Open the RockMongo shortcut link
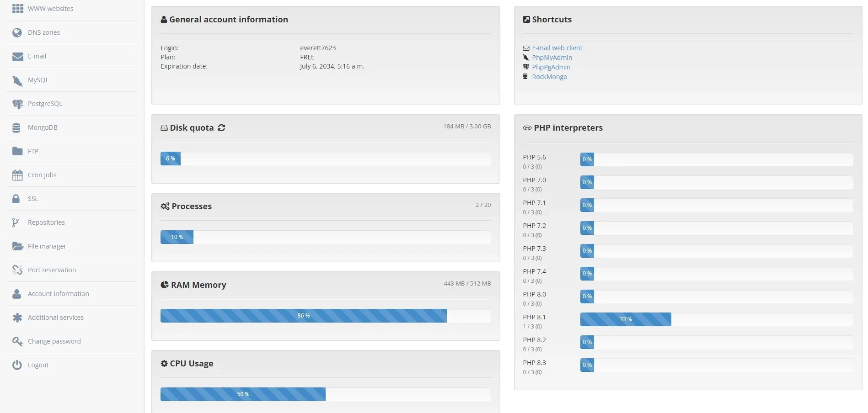The width and height of the screenshot is (868, 413). tap(549, 77)
